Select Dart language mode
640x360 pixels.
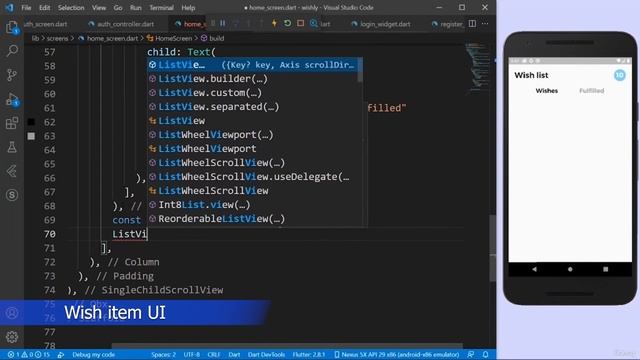point(234,355)
